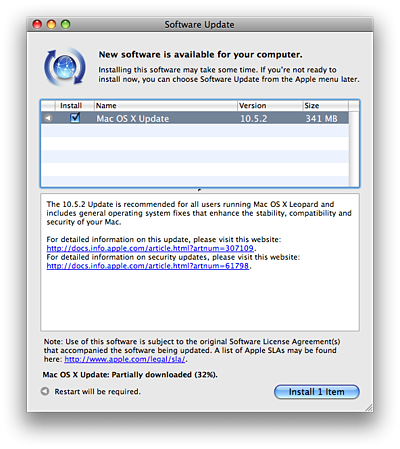Screen dimensions: 400x449
Task: Open the apple.com/legal/sla link
Action: click(x=125, y=359)
